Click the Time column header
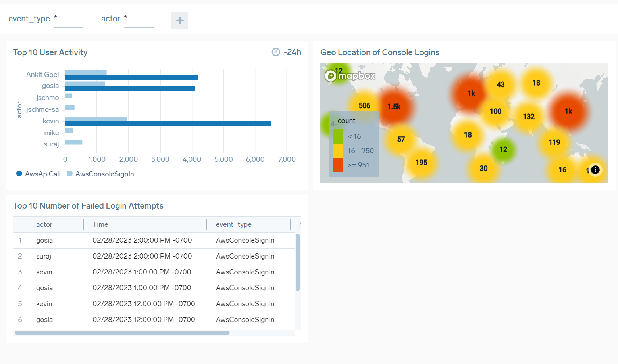The height and width of the screenshot is (364, 618). (100, 224)
